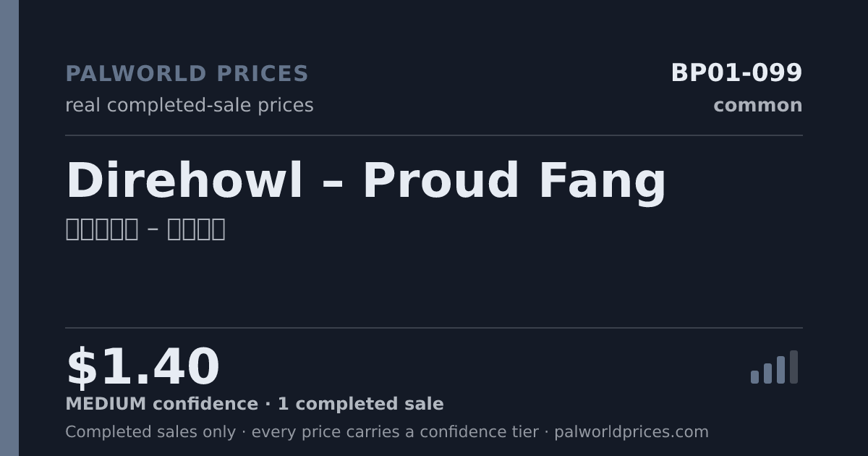Click the PALWORLD PRICES brand heading
The width and height of the screenshot is (868, 456).
[187, 74]
